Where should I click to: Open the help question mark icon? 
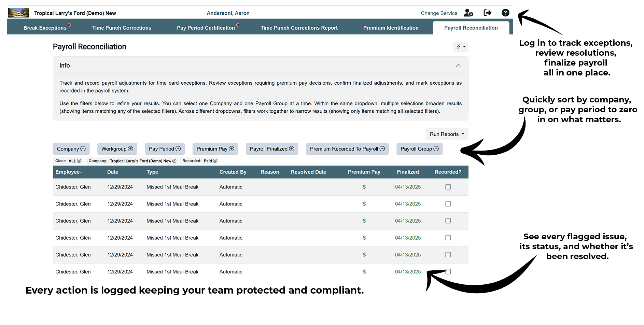[x=505, y=13]
